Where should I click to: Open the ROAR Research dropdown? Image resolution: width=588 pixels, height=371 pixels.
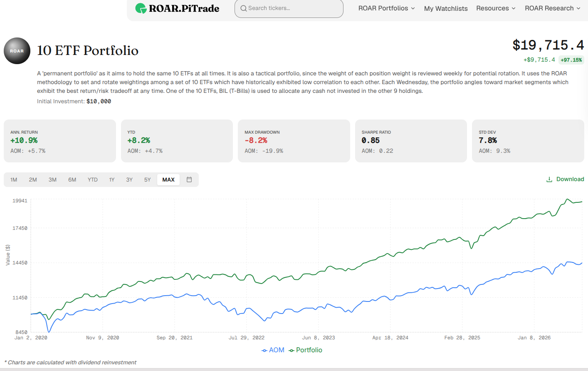pos(553,8)
